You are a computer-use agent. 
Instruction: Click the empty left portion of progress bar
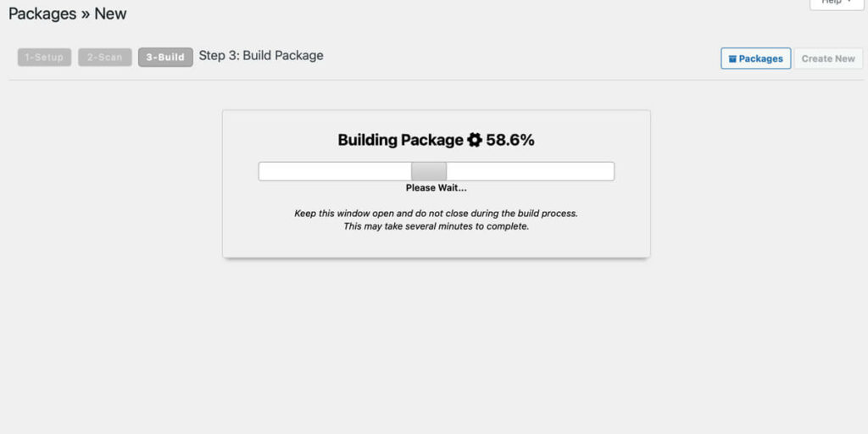coord(335,171)
